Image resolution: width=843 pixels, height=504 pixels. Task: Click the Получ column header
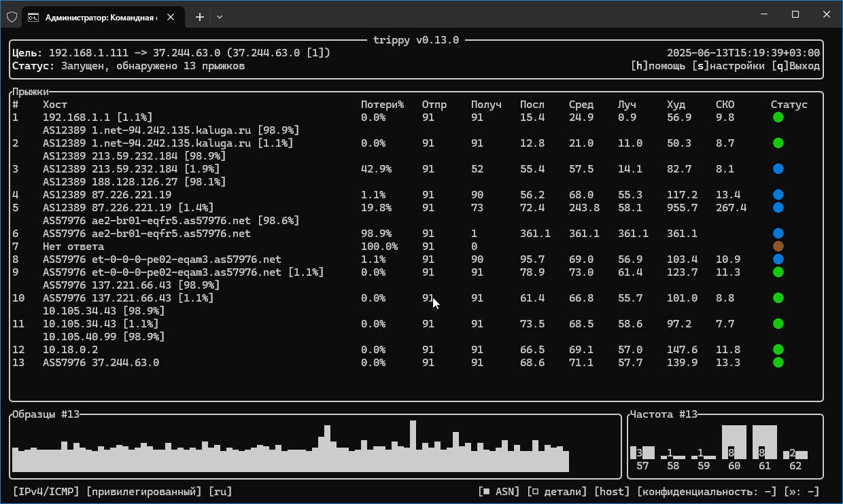pyautogui.click(x=486, y=105)
